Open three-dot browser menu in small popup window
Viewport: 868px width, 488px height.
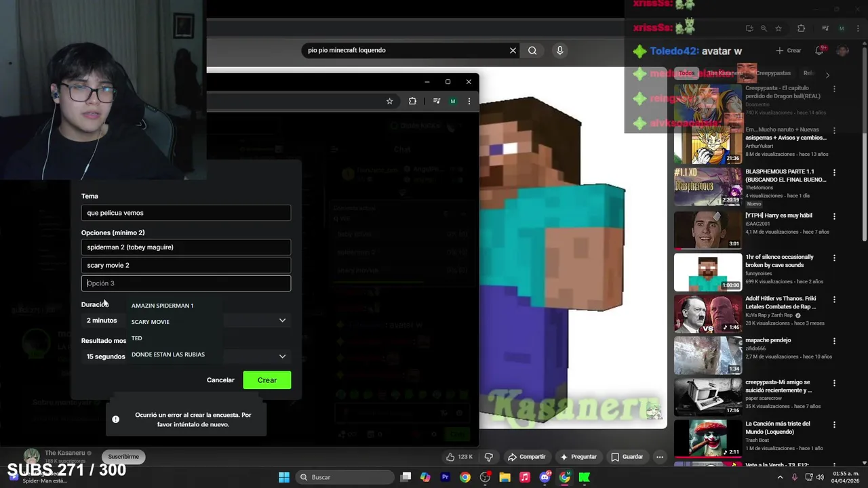coord(469,101)
